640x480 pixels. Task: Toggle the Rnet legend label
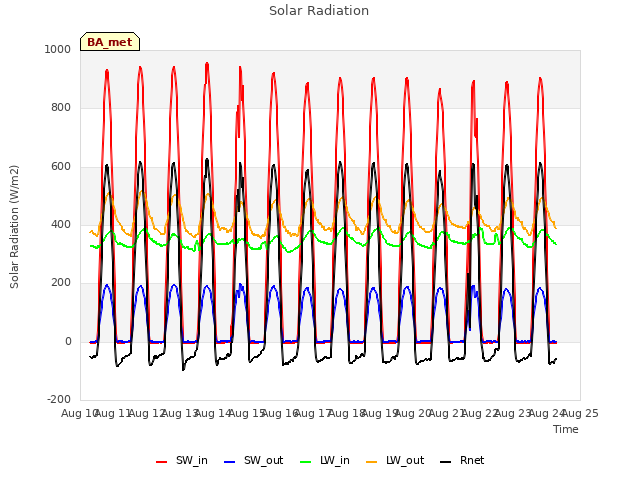click(472, 460)
